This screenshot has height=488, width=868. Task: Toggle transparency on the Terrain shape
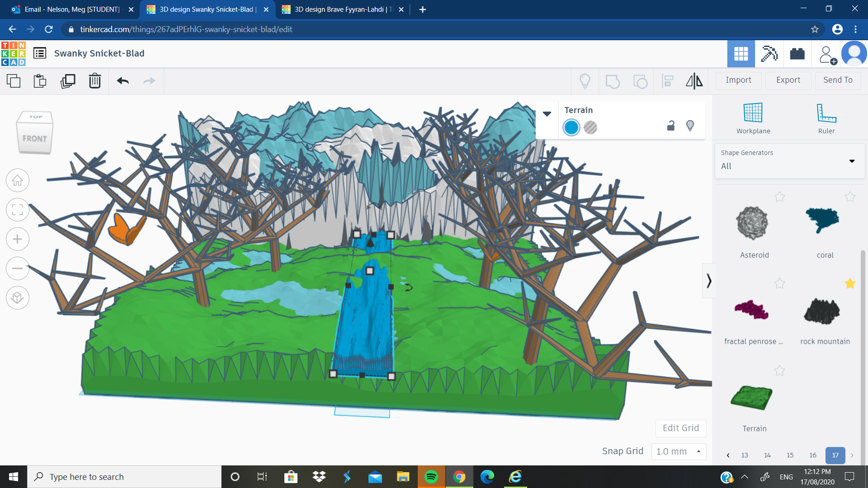[x=590, y=127]
